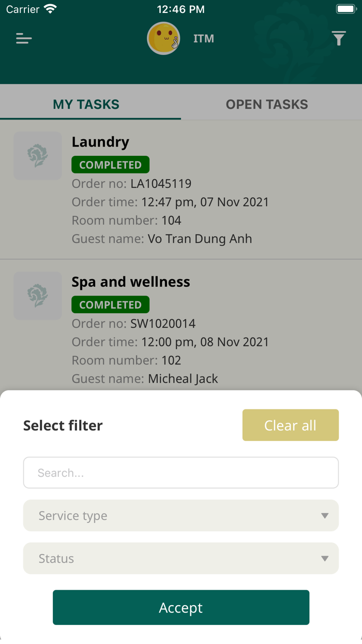
Task: Open the navigation drawer menu
Action: [x=23, y=38]
